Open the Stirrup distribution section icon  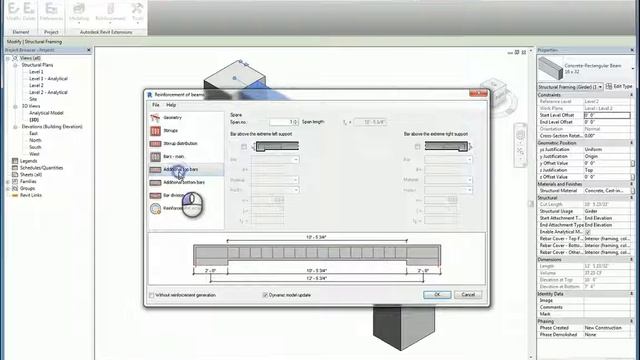click(155, 144)
